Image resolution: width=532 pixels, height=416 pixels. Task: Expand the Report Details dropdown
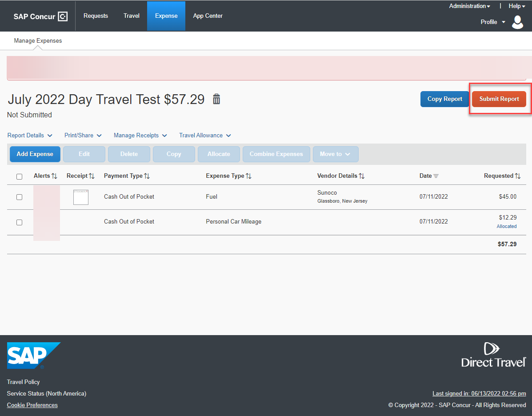click(30, 136)
